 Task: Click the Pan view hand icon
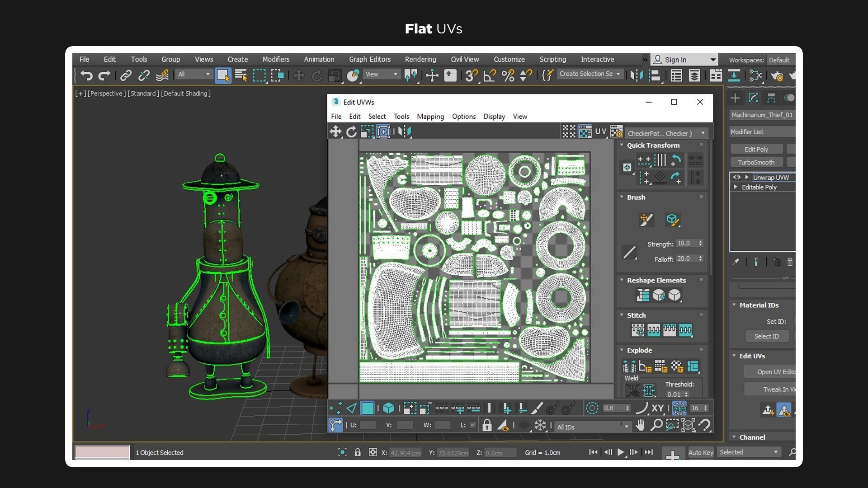640,425
